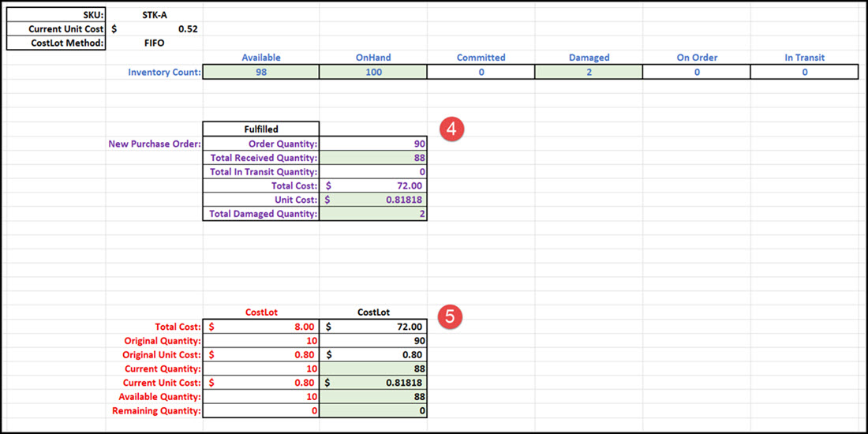
Task: Click the Total Damaged Quantity value cell
Action: pos(373,214)
